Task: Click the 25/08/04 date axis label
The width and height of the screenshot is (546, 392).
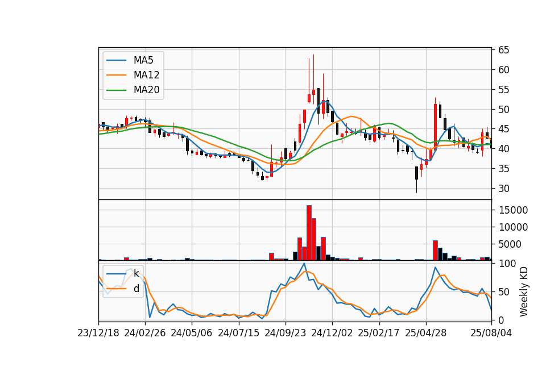Action: tap(491, 333)
